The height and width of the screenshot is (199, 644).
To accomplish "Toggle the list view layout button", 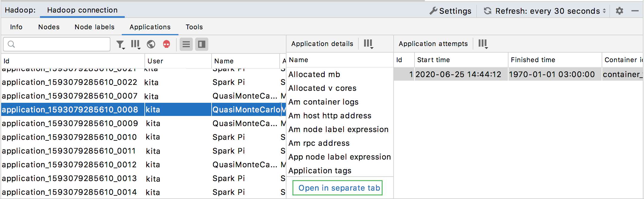I will [x=186, y=45].
